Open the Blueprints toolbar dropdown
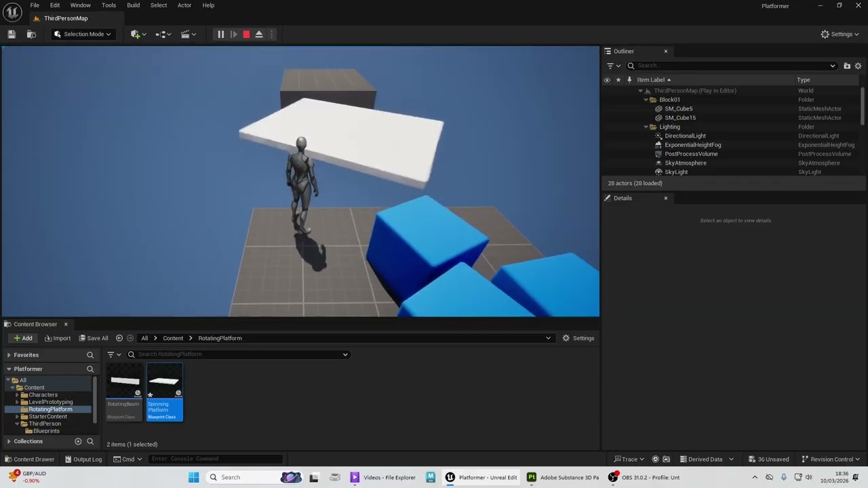Image resolution: width=868 pixels, height=488 pixels. (x=163, y=34)
